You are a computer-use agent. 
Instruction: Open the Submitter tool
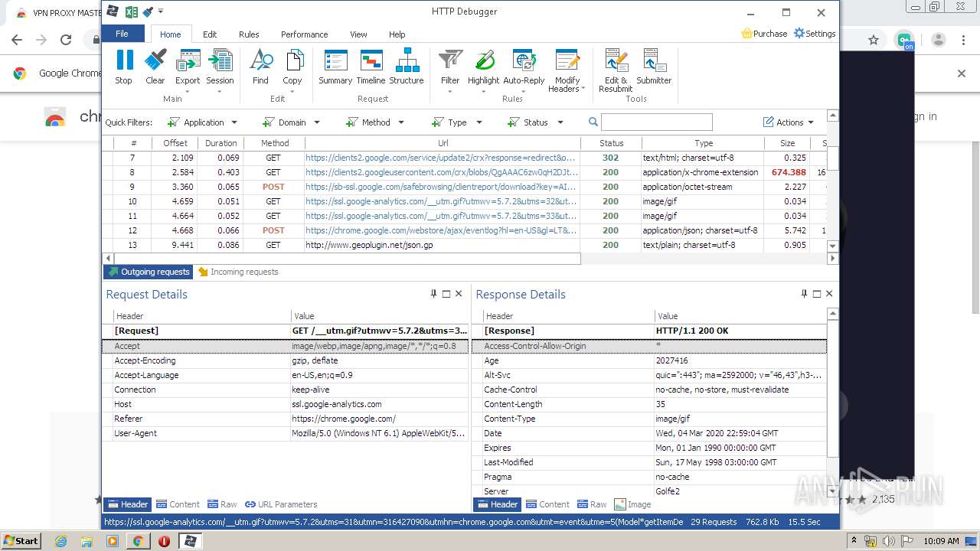654,67
